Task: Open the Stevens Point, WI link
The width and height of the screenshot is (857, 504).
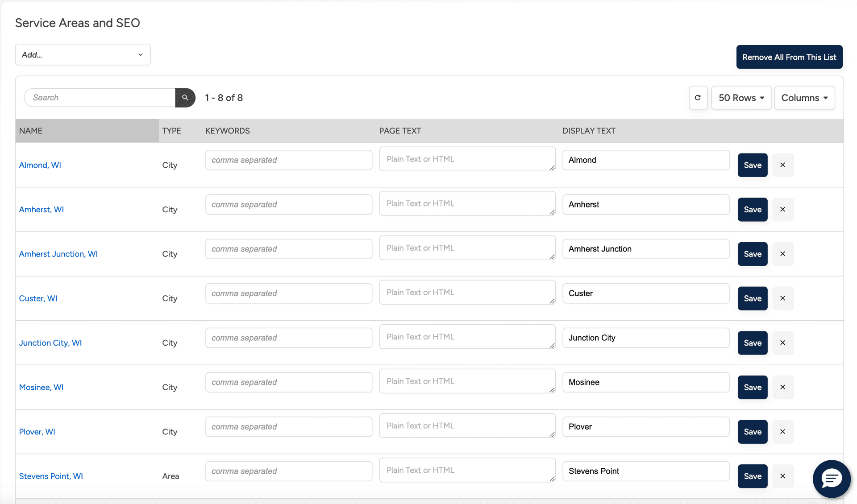Action: coord(51,476)
